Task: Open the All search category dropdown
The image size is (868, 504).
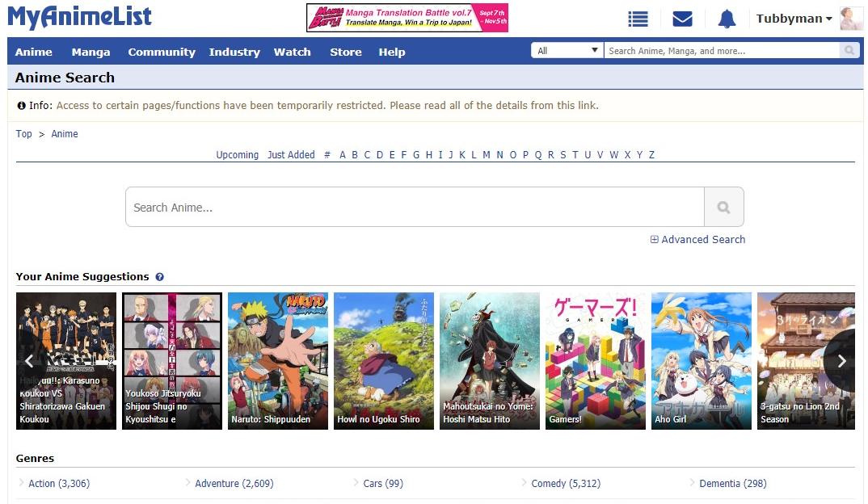Action: point(567,51)
